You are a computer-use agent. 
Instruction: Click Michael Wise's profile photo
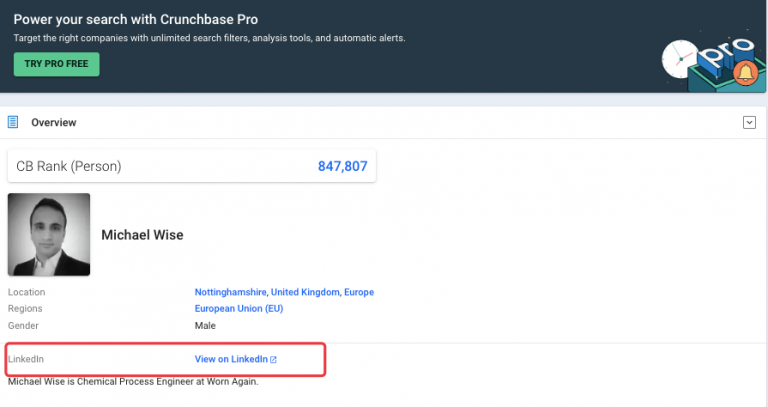(49, 234)
